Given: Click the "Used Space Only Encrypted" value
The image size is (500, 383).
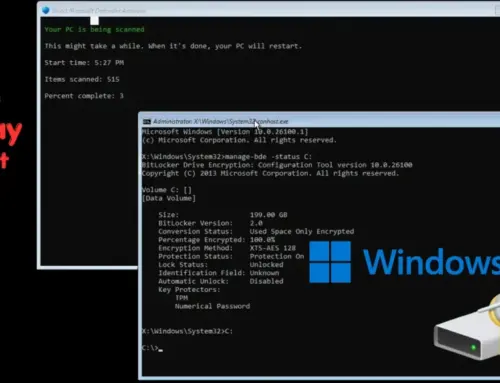Looking at the screenshot, I should click(x=302, y=231).
